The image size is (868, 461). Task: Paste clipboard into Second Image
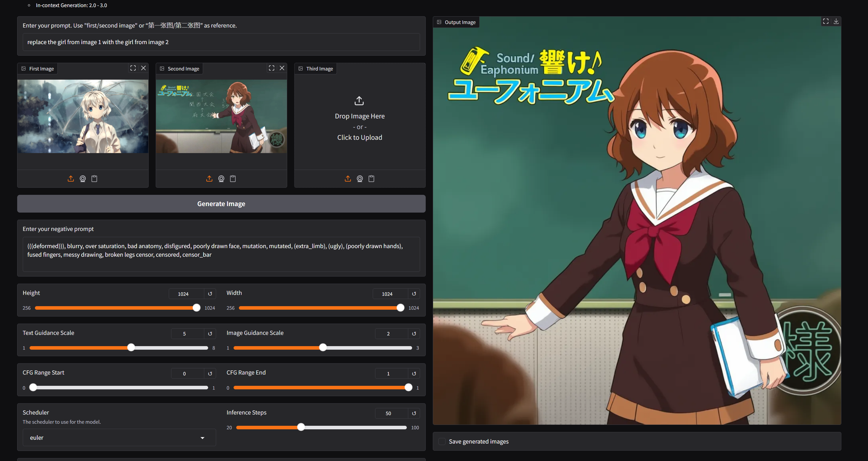coord(233,179)
